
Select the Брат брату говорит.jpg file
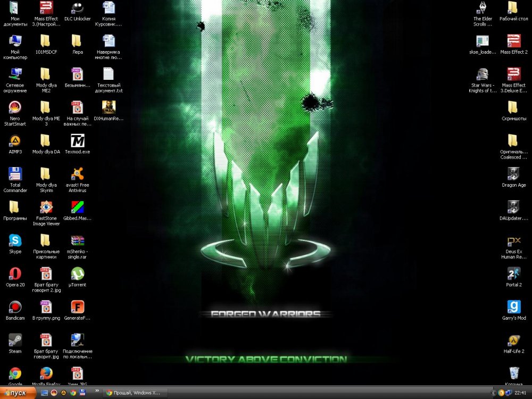coord(46,346)
